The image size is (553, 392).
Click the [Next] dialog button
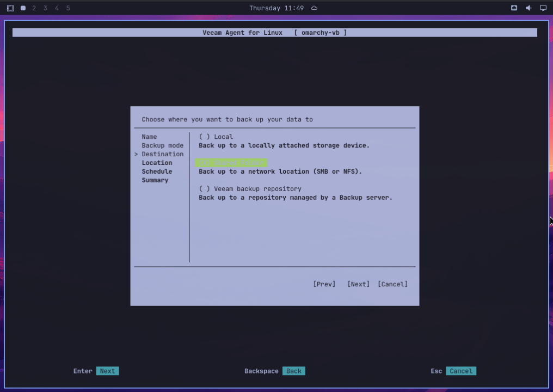click(x=358, y=284)
